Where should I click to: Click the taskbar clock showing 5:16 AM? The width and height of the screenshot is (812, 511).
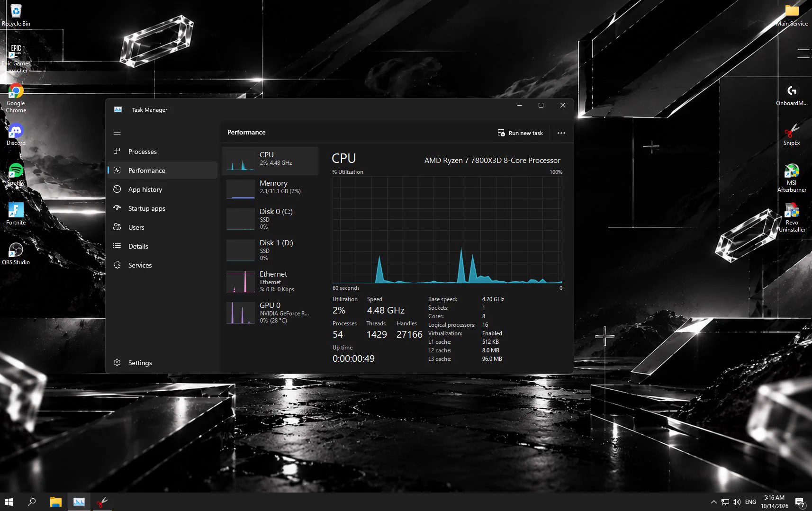(x=775, y=502)
